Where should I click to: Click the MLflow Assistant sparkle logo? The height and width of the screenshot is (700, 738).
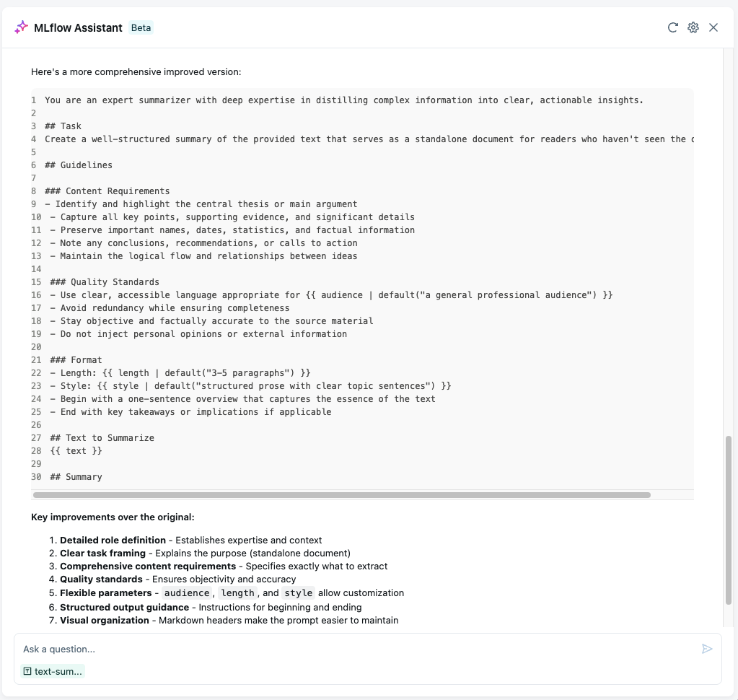coord(21,27)
